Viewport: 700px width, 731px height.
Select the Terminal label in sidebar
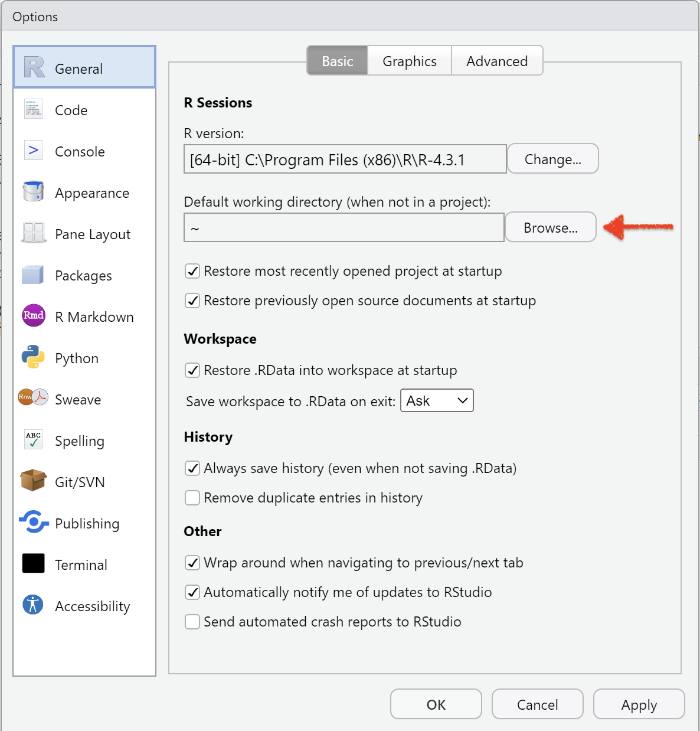[81, 565]
